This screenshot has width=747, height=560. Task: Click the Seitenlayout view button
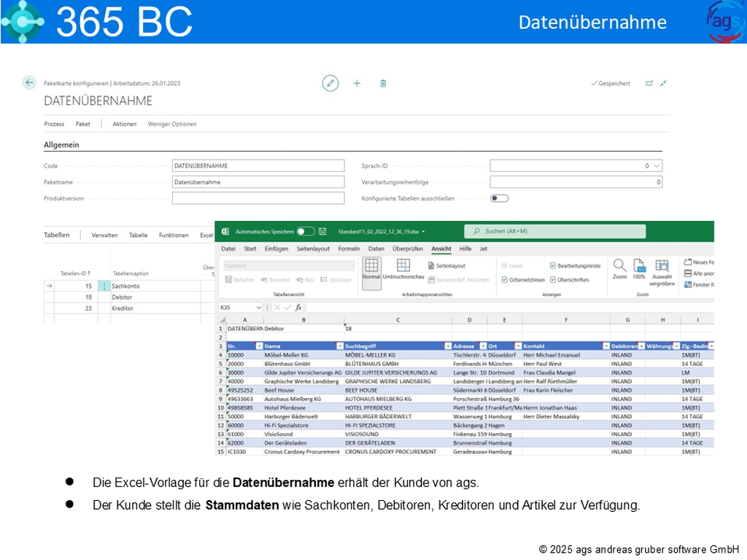coord(446,265)
